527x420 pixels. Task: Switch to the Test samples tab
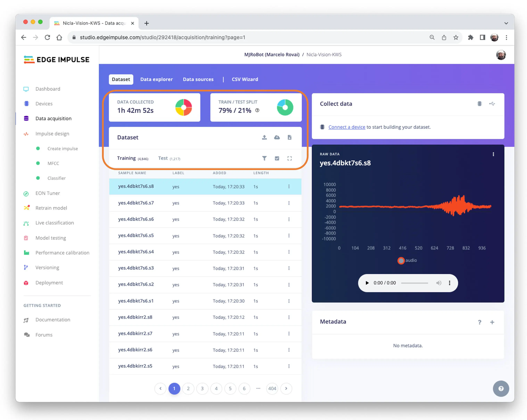[x=163, y=158]
